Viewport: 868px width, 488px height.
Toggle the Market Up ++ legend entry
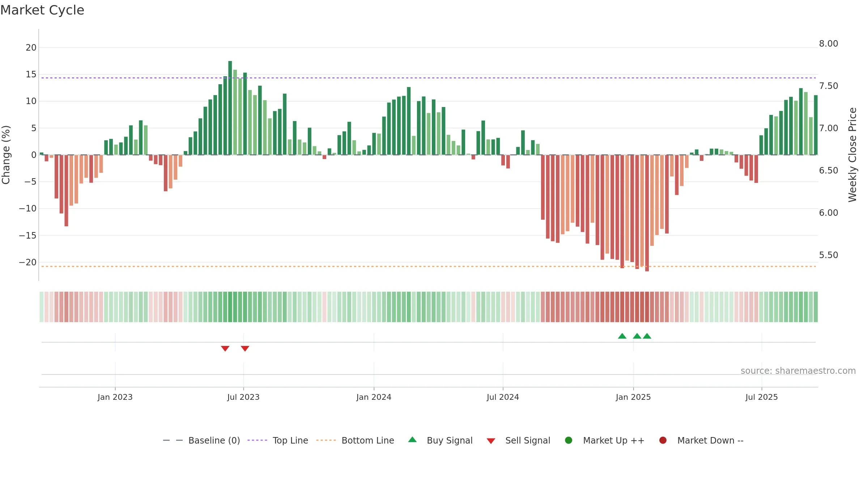coord(604,440)
